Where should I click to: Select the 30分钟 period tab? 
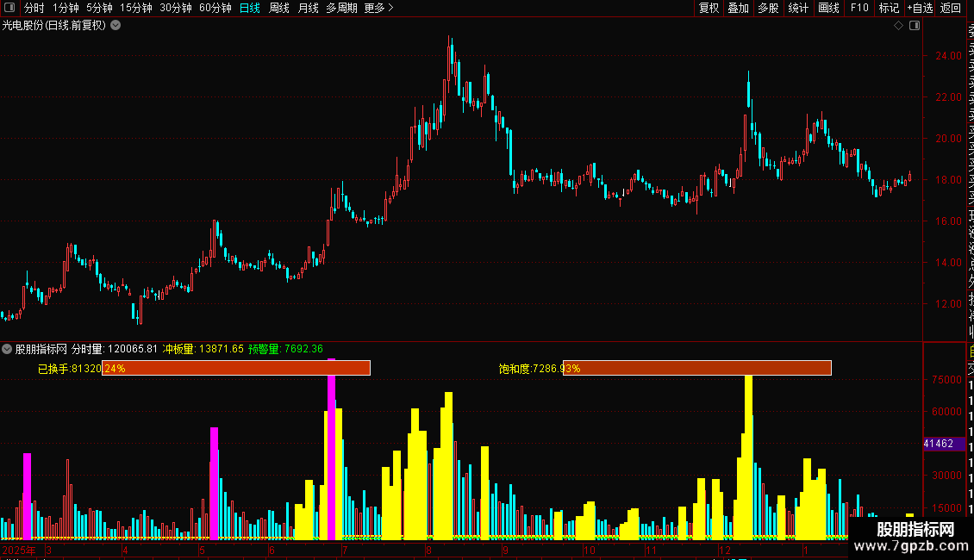[176, 8]
